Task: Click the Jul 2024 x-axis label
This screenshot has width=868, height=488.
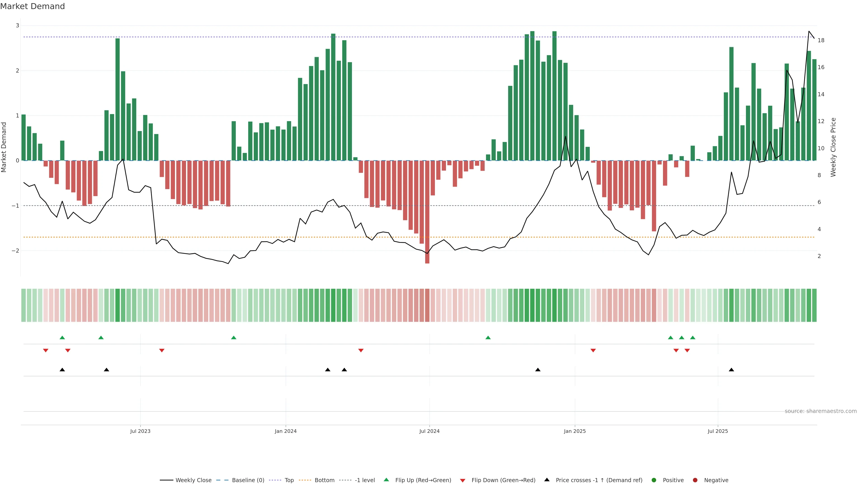Action: click(x=429, y=431)
